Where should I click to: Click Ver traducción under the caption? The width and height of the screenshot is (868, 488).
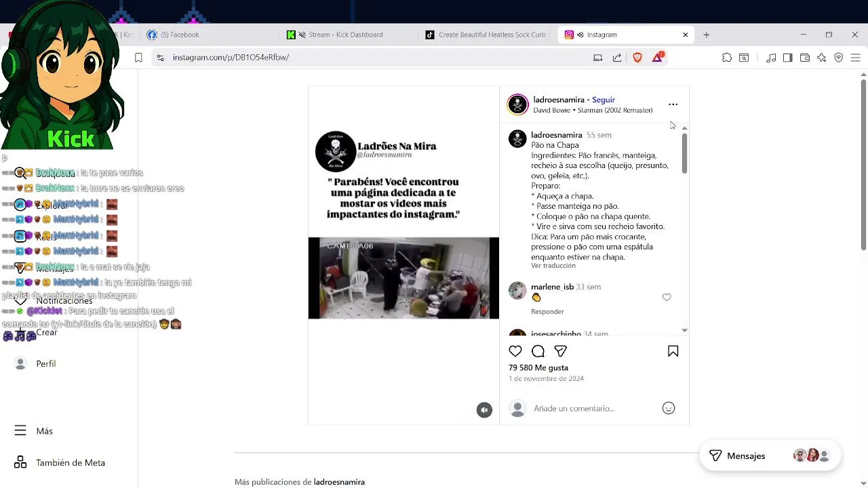point(553,266)
